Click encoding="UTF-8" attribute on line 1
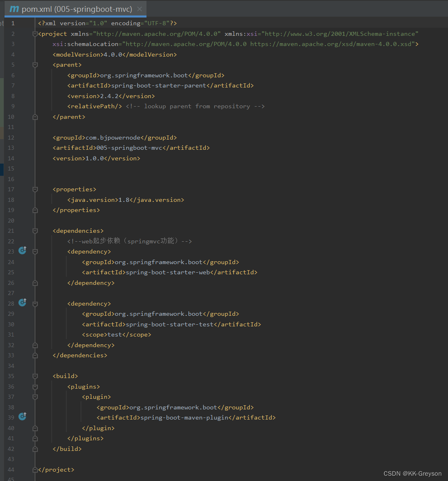The width and height of the screenshot is (448, 481). [x=140, y=23]
